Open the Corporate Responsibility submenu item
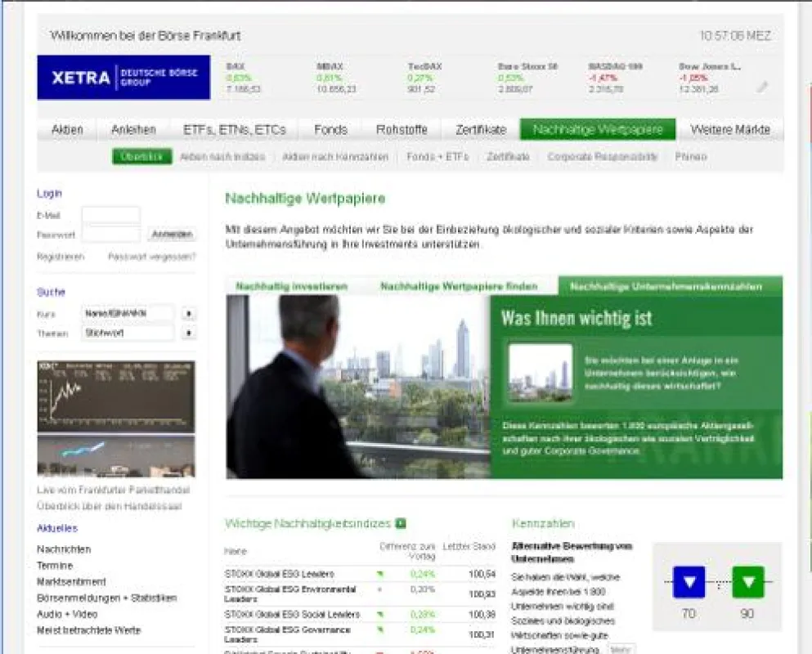The width and height of the screenshot is (812, 654). pos(603,156)
